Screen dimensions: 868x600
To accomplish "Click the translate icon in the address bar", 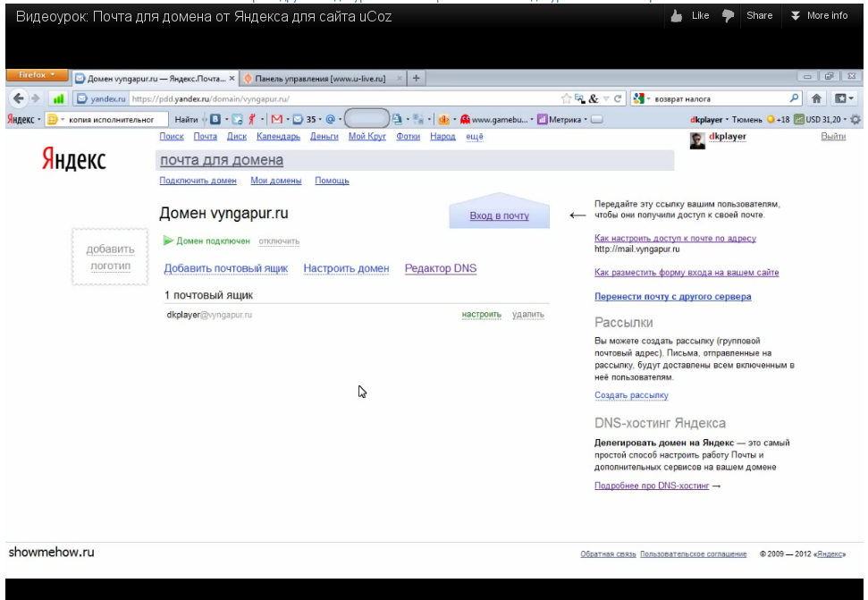I will pyautogui.click(x=579, y=99).
